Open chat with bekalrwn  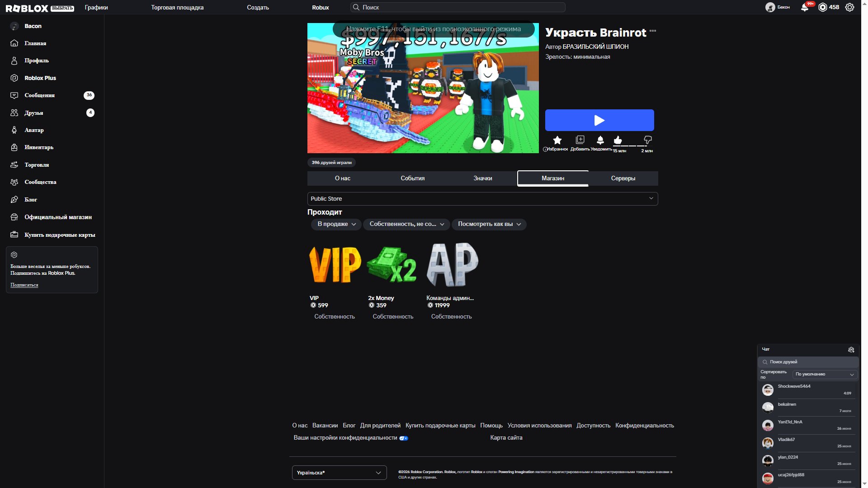[x=808, y=408]
